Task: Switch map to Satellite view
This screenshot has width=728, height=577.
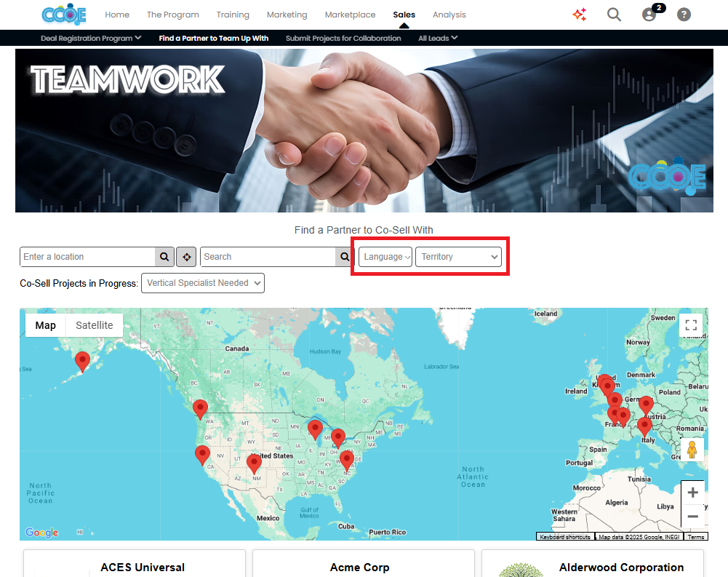Action: tap(95, 325)
